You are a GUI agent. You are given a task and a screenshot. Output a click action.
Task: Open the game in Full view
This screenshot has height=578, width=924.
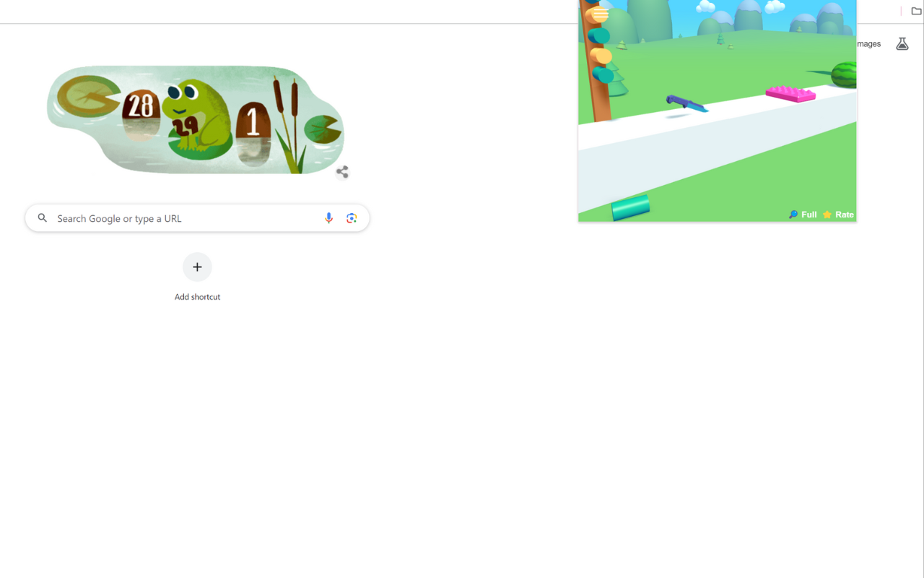tap(803, 215)
